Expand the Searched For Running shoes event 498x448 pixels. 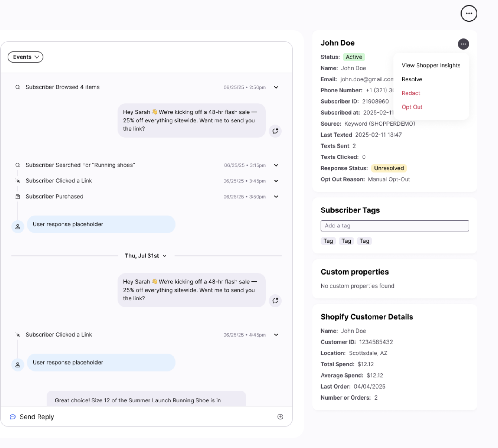point(276,165)
